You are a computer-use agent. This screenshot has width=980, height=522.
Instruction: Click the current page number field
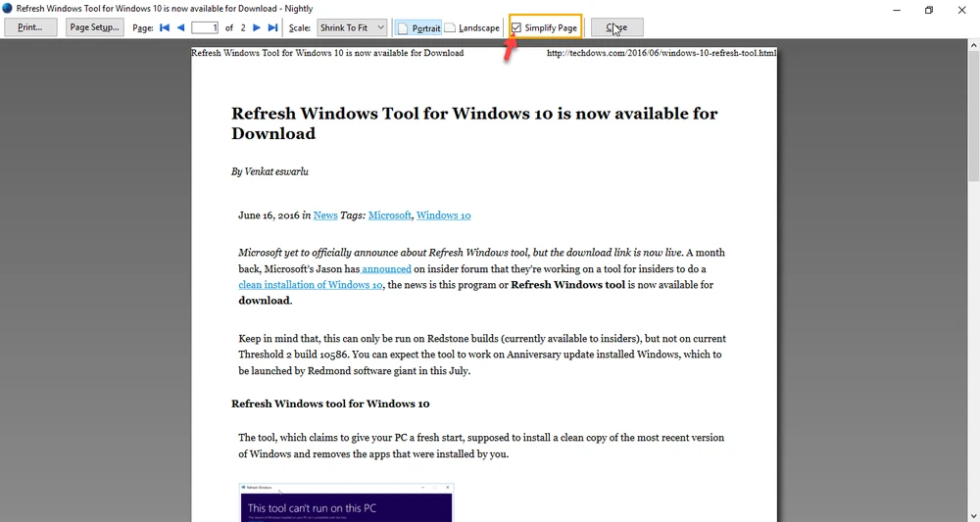[x=205, y=27]
